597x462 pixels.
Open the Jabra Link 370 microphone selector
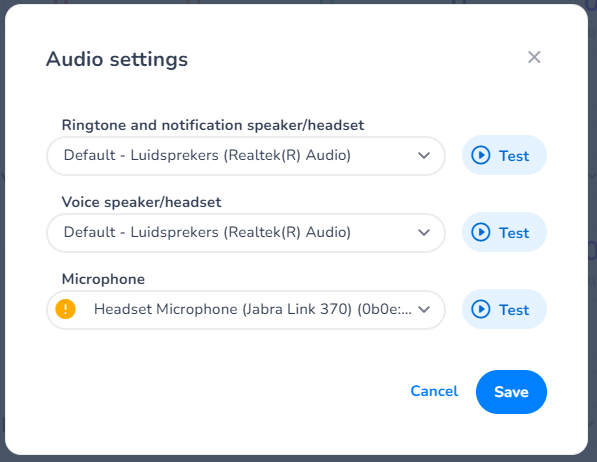click(x=246, y=310)
